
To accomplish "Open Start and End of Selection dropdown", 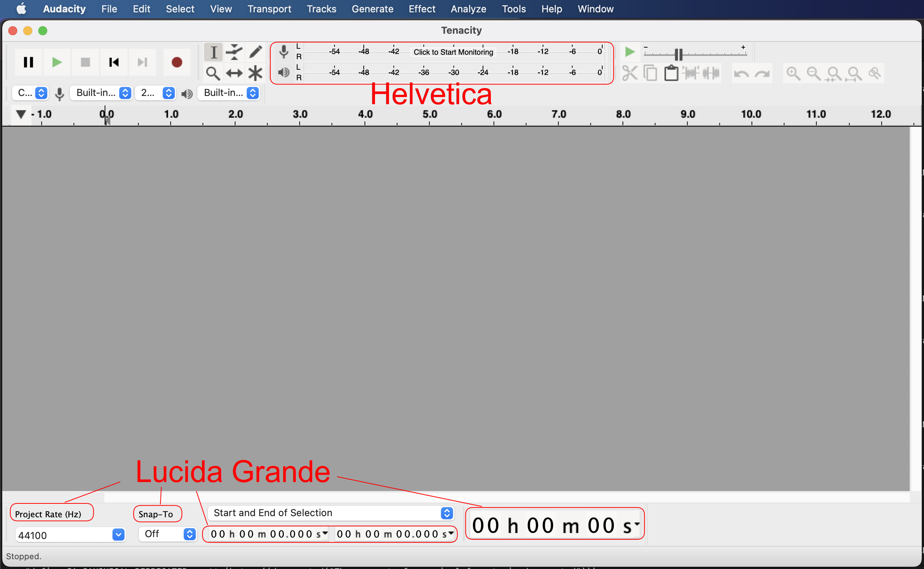I will [x=331, y=513].
